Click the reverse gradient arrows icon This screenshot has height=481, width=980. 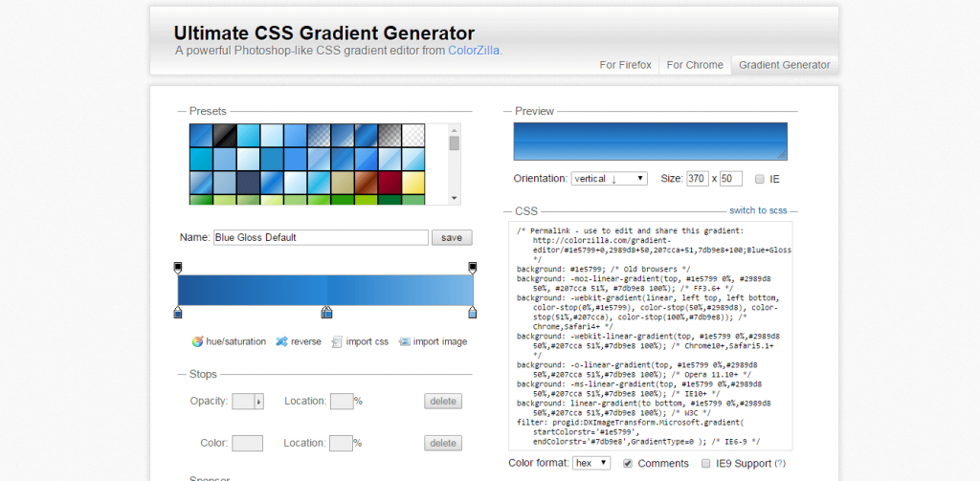282,341
